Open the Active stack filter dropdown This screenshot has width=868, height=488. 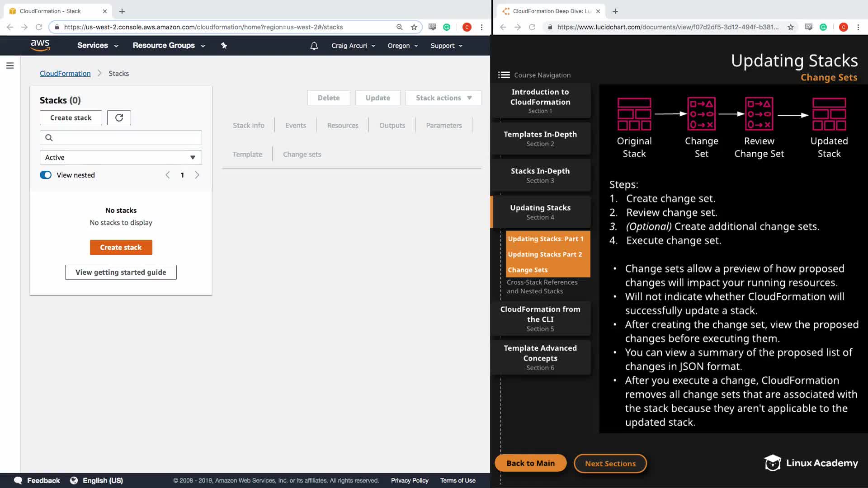point(121,157)
